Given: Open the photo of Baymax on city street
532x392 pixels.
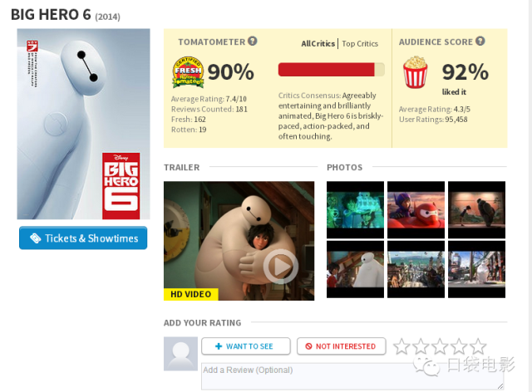Looking at the screenshot, I should [476, 270].
